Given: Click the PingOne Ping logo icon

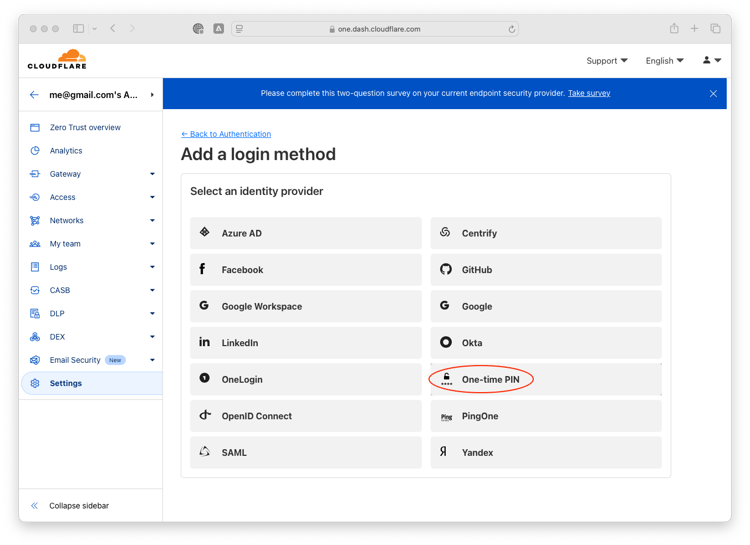Looking at the screenshot, I should coord(446,417).
